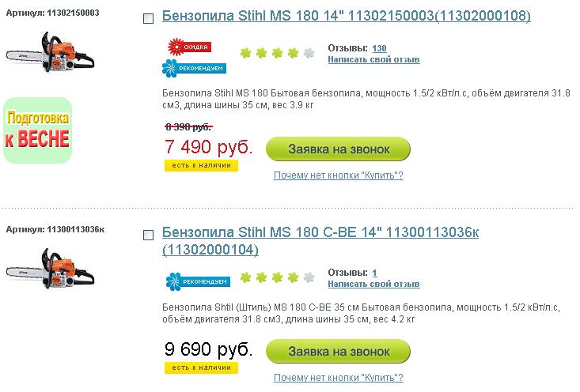Open the single review count link for MS 180 C-BE

click(x=375, y=273)
